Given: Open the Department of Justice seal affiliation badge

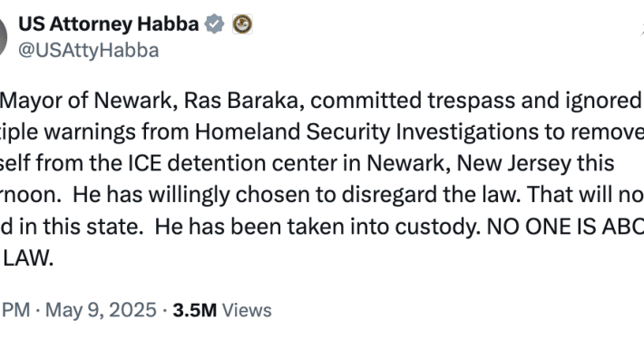Looking at the screenshot, I should tap(242, 24).
